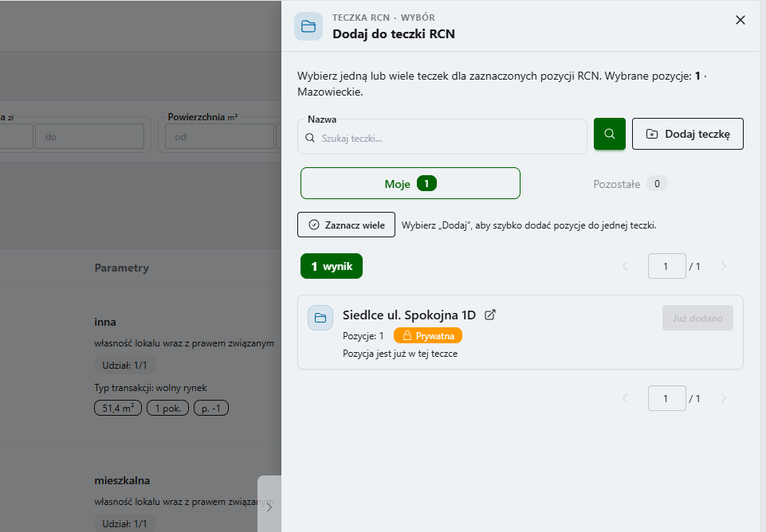
Task: Open Siedlce ul. Spokojna 1D in new window icon
Action: click(x=490, y=315)
